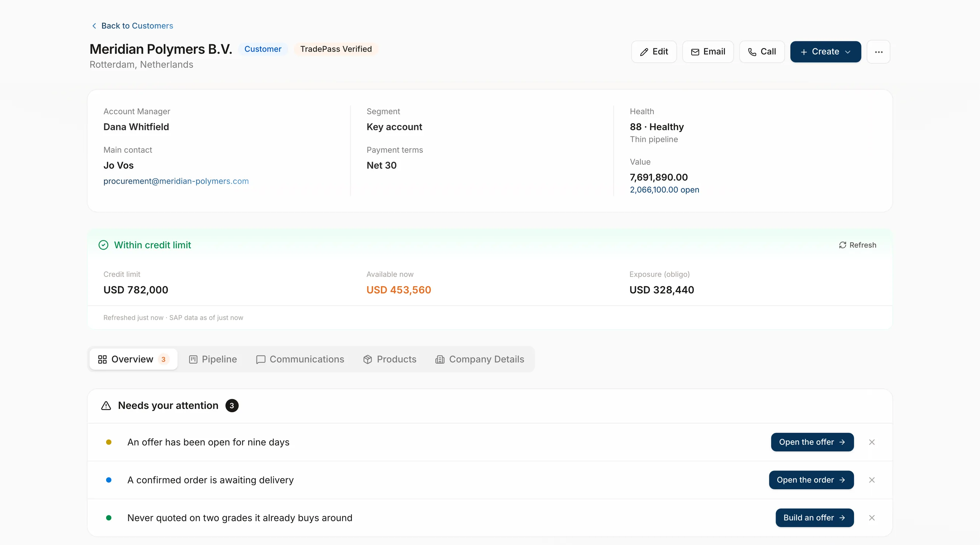Click the Thin pipeline health note
This screenshot has width=980, height=545.
[654, 139]
